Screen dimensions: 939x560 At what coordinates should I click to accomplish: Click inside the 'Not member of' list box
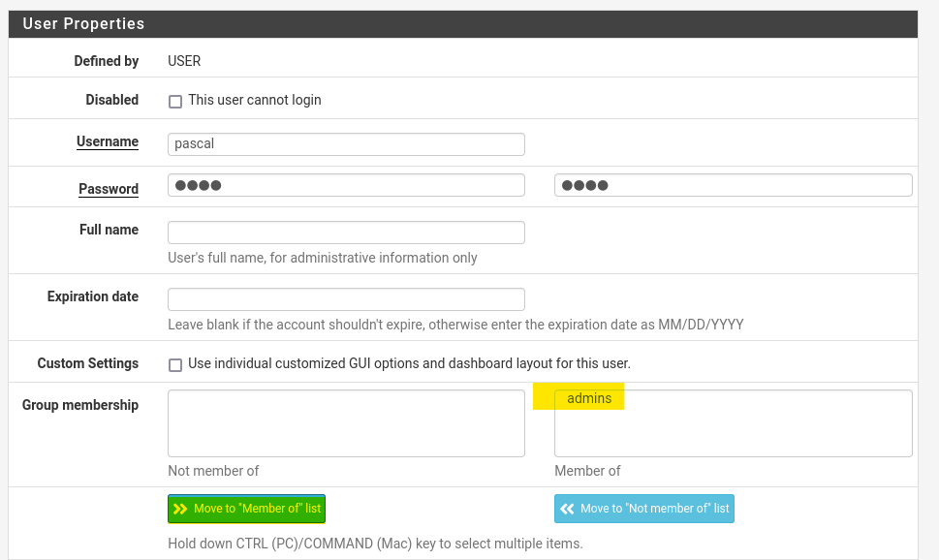346,423
